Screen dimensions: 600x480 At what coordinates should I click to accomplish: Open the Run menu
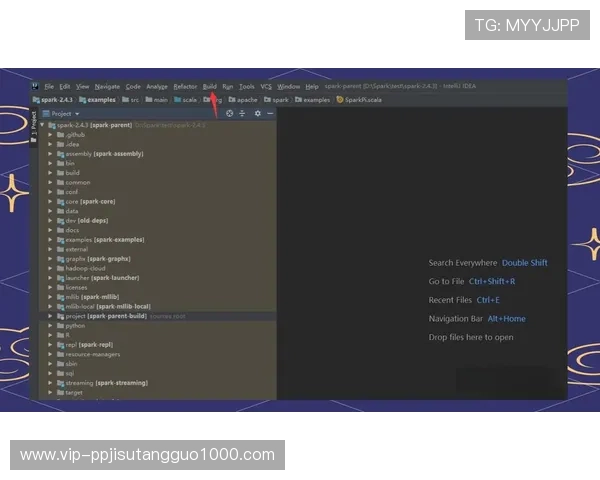(228, 87)
